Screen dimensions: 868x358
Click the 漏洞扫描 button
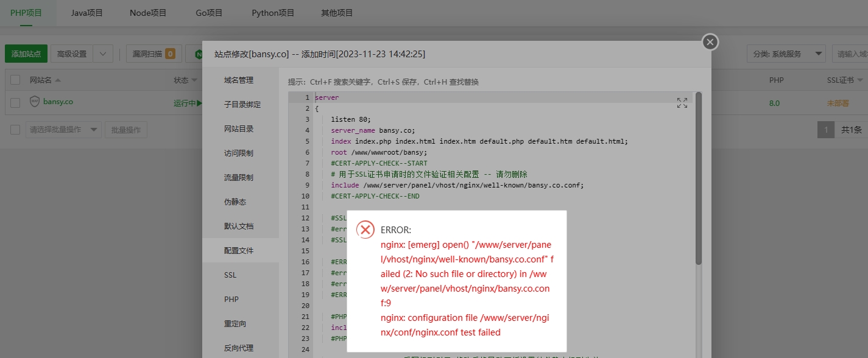coord(154,54)
